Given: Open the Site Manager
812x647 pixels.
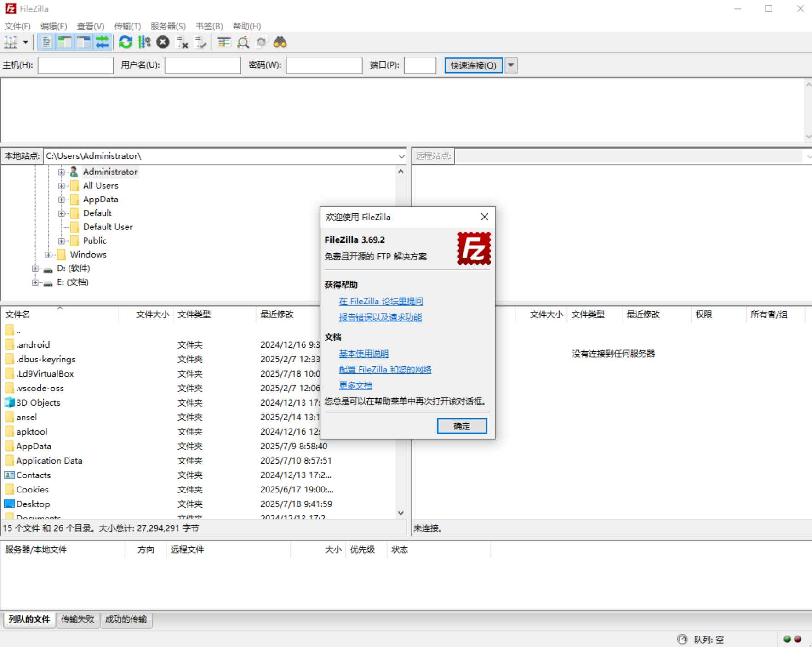Looking at the screenshot, I should (x=9, y=42).
